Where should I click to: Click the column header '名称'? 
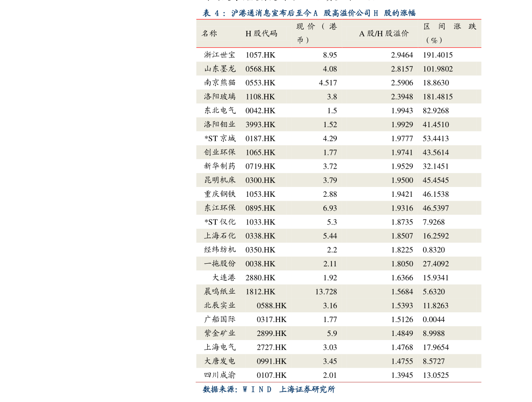coord(209,33)
